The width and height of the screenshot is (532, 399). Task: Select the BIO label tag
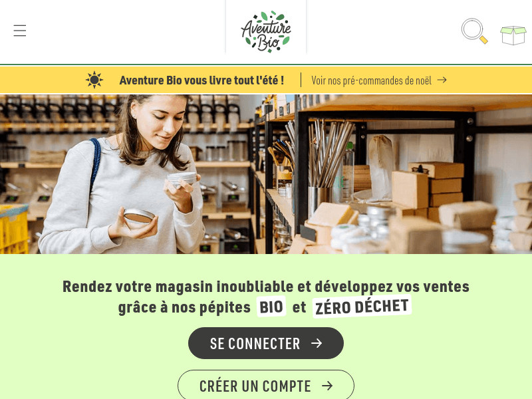[x=271, y=307]
